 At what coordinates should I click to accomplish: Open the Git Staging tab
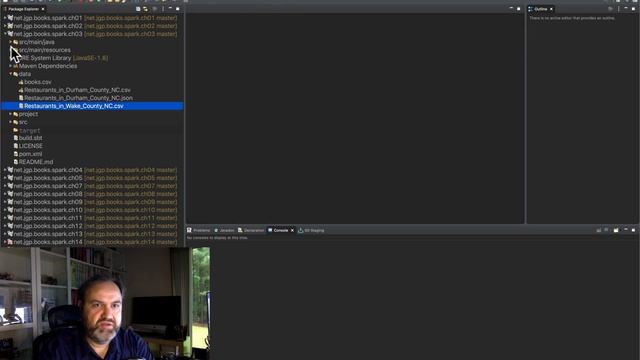pos(311,230)
